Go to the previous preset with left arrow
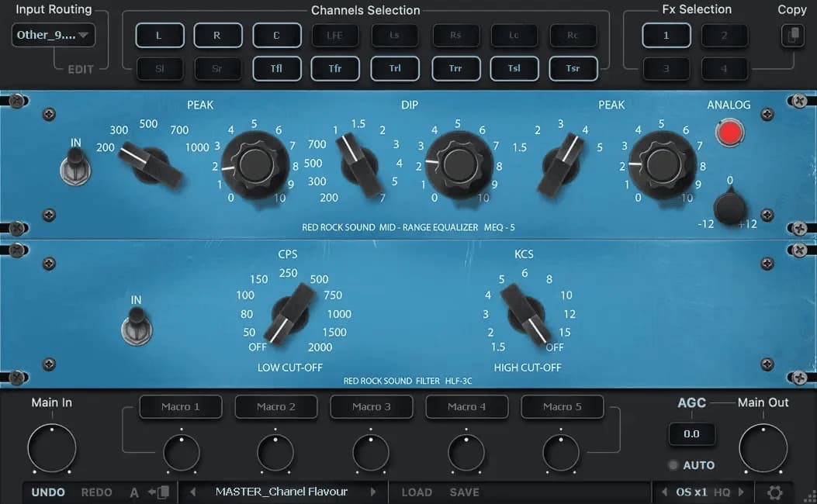The height and width of the screenshot is (504, 817). coord(193,492)
